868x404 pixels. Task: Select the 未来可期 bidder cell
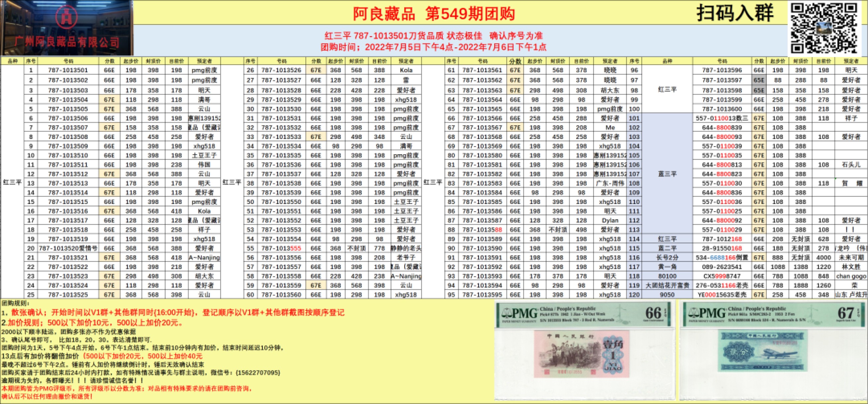pos(851,257)
